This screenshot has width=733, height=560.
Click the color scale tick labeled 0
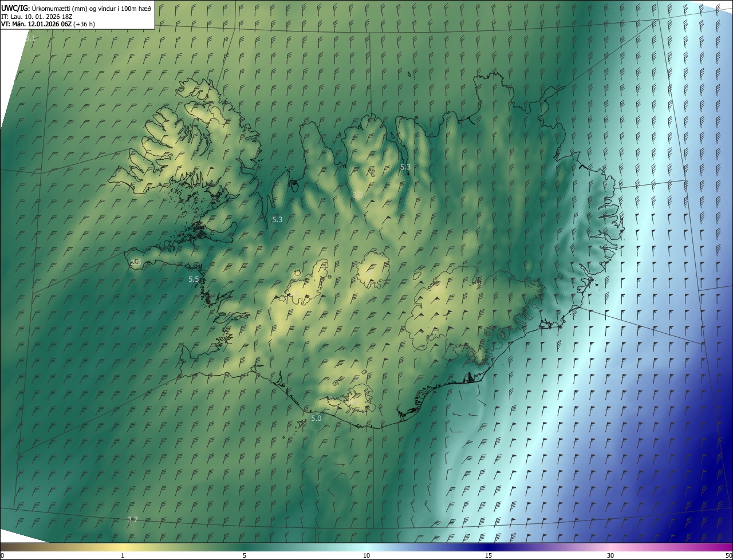point(2,556)
